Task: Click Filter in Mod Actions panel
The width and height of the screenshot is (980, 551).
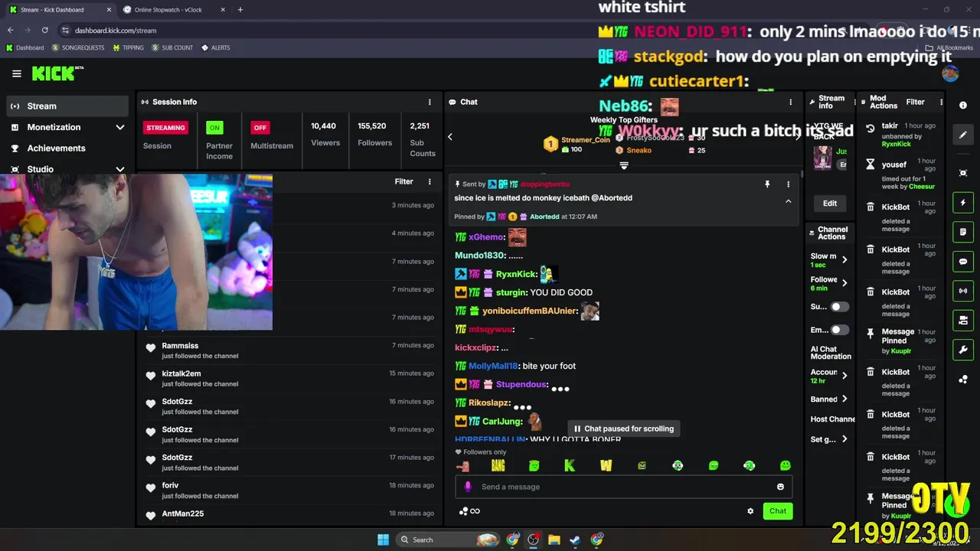Action: [915, 102]
